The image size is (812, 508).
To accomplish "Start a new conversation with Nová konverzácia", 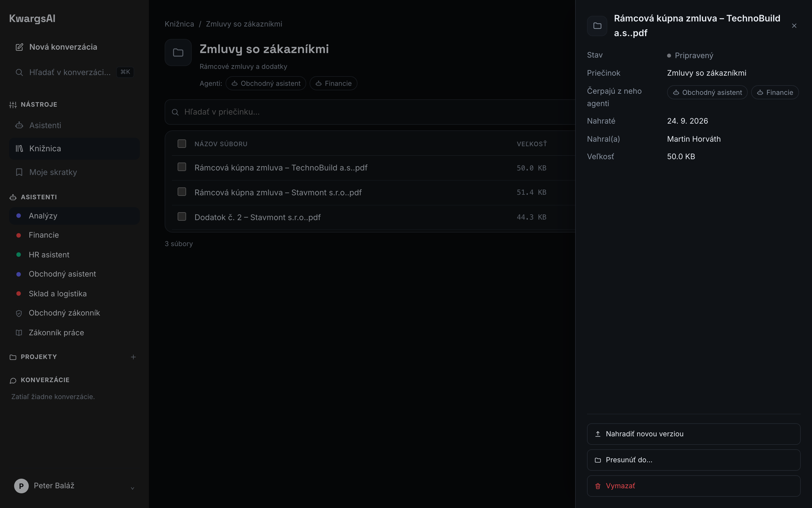I will pyautogui.click(x=74, y=47).
